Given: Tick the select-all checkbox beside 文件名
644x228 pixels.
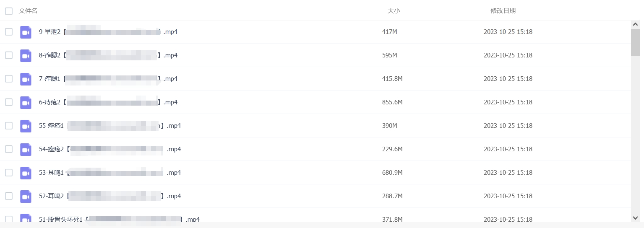Looking at the screenshot, I should pyautogui.click(x=8, y=11).
